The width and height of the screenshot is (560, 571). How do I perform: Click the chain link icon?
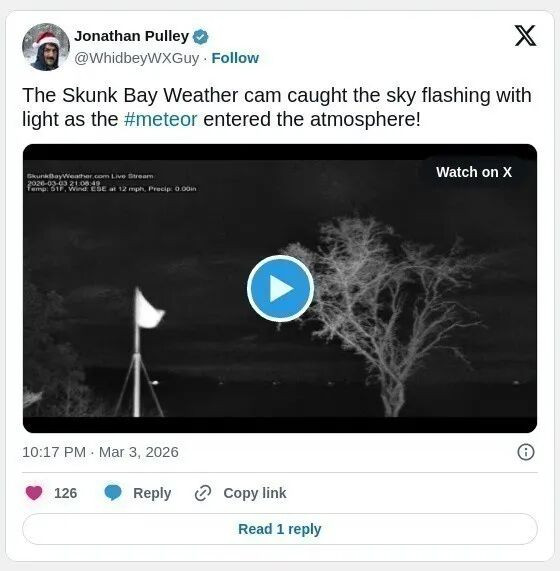(203, 493)
